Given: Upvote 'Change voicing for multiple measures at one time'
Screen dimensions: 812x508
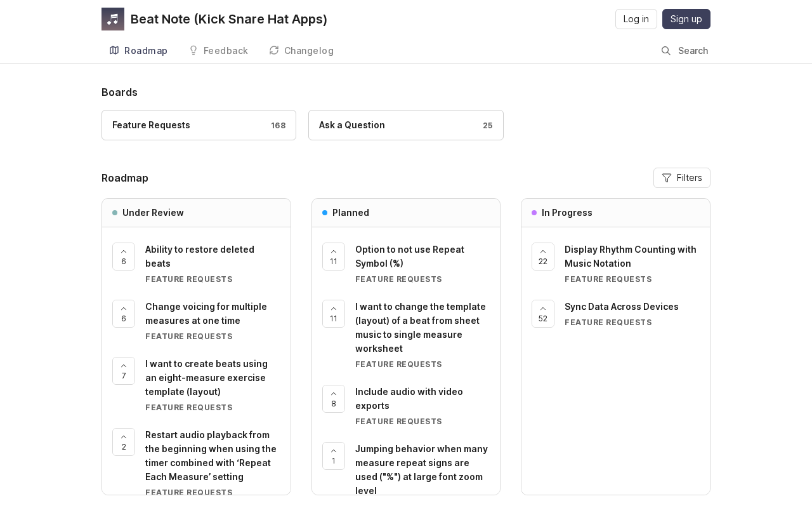Looking at the screenshot, I should coord(124,314).
